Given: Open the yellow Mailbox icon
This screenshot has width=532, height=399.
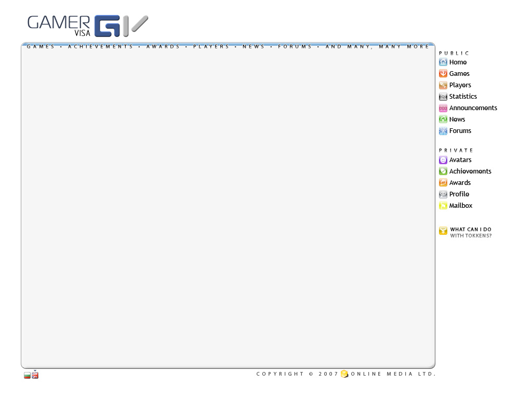Looking at the screenshot, I should coord(443,206).
